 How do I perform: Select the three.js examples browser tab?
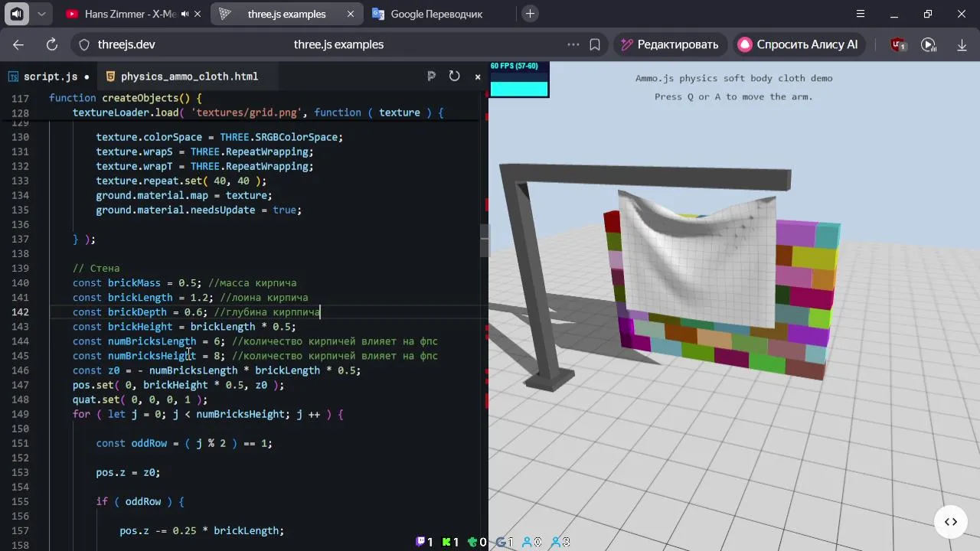click(286, 14)
